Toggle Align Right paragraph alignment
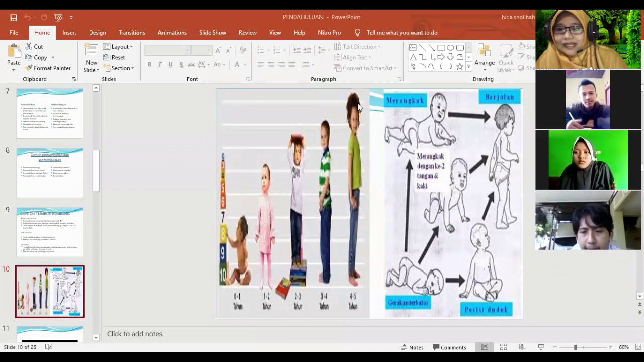Viewport: 644px width, 362px height. (x=281, y=65)
